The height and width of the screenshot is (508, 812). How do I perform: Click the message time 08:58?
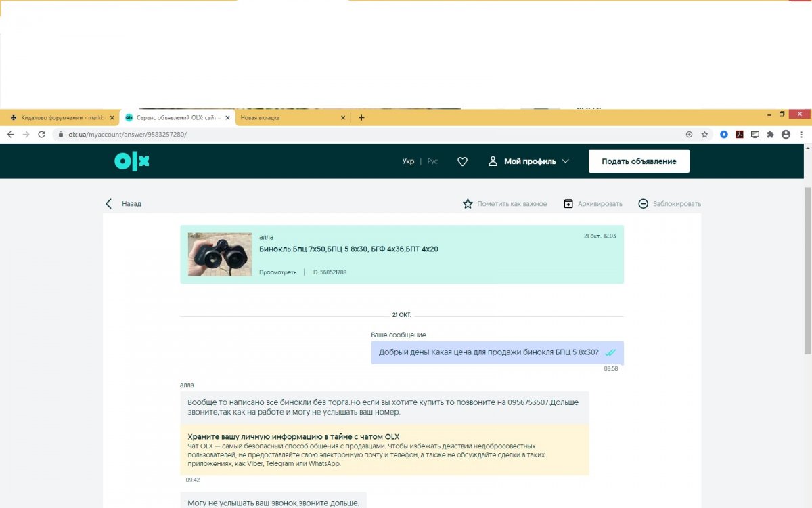pos(611,368)
